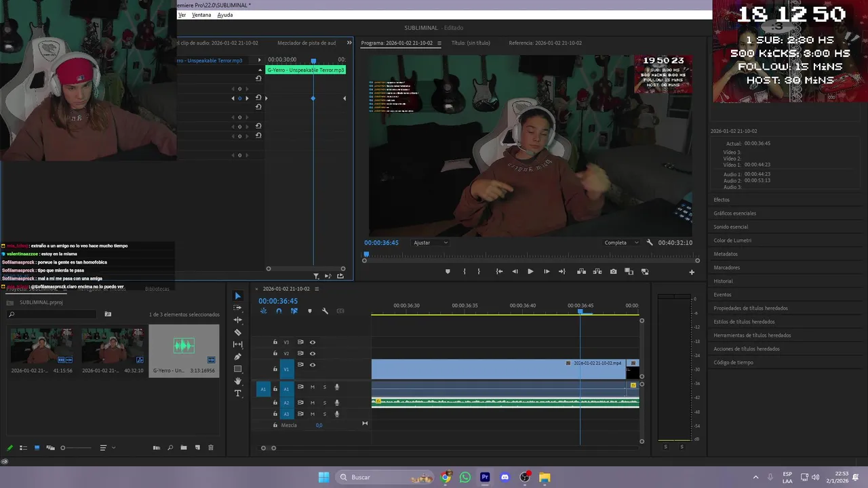Image resolution: width=868 pixels, height=488 pixels.
Task: Click the Lift button in Program monitor
Action: point(581,272)
